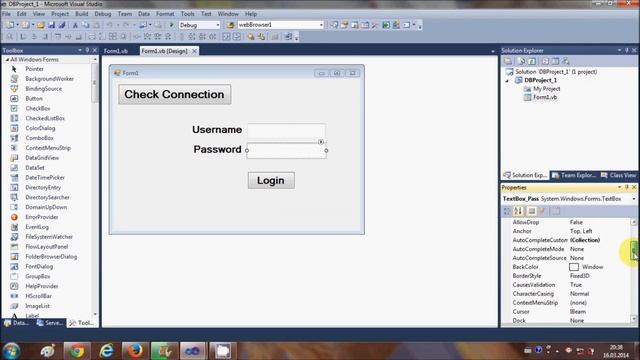
Task: Click the Properties panel vertical scrollbar
Action: click(634, 271)
